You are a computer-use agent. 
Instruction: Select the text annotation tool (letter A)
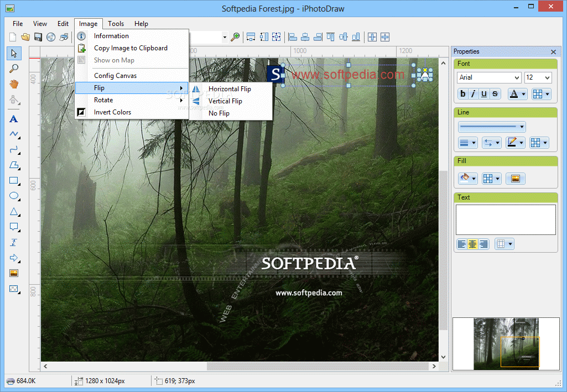[x=14, y=119]
